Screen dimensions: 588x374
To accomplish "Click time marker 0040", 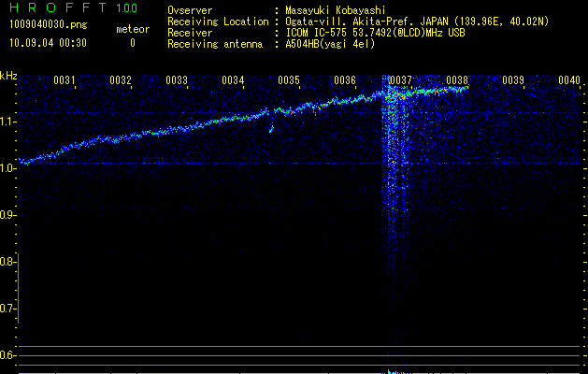I will (569, 79).
